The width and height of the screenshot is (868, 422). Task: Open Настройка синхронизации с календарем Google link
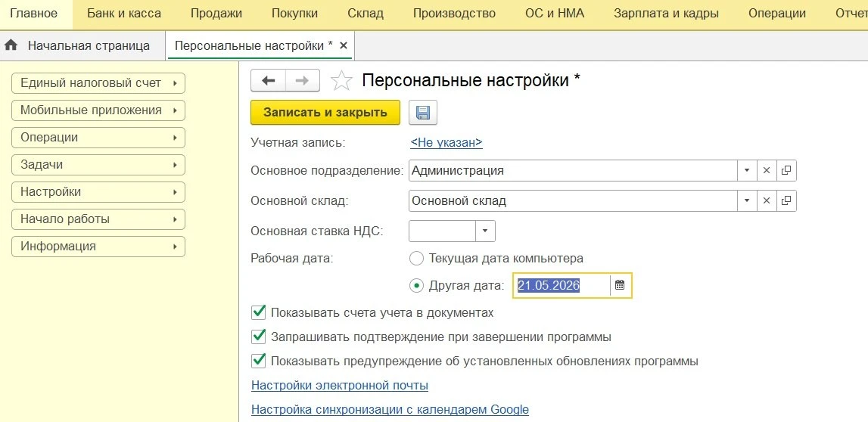(390, 410)
